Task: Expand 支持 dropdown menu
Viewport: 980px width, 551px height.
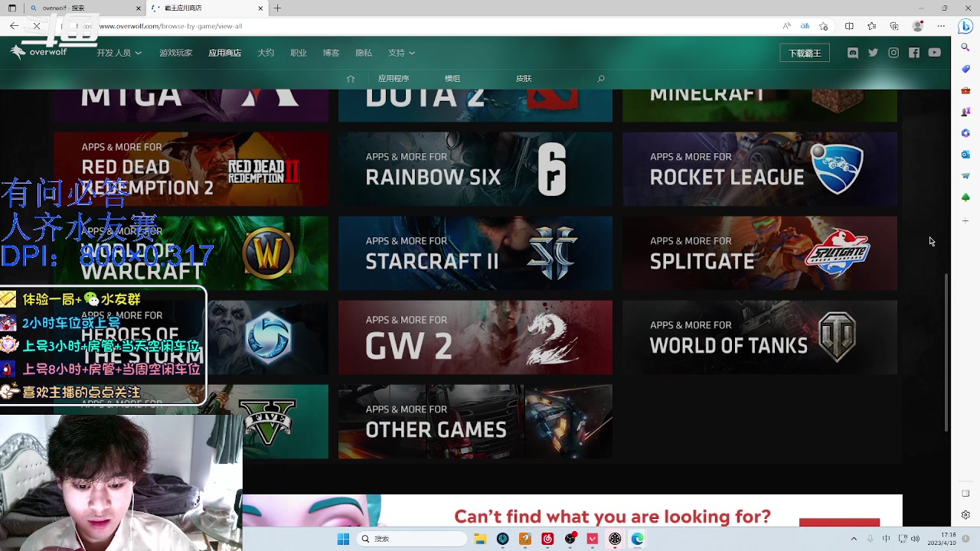Action: point(401,53)
